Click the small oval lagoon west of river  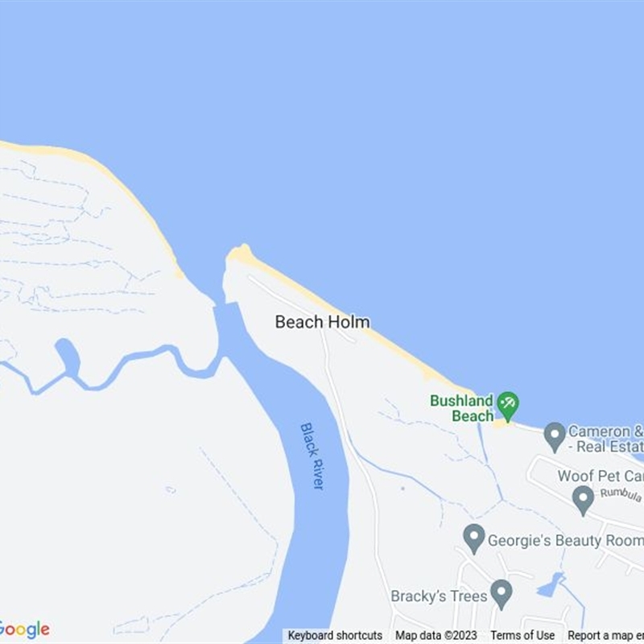(x=68, y=357)
